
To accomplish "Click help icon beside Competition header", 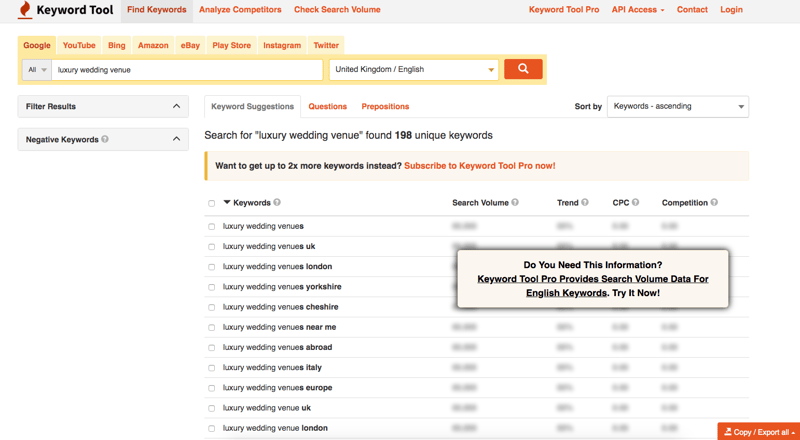I will click(714, 202).
